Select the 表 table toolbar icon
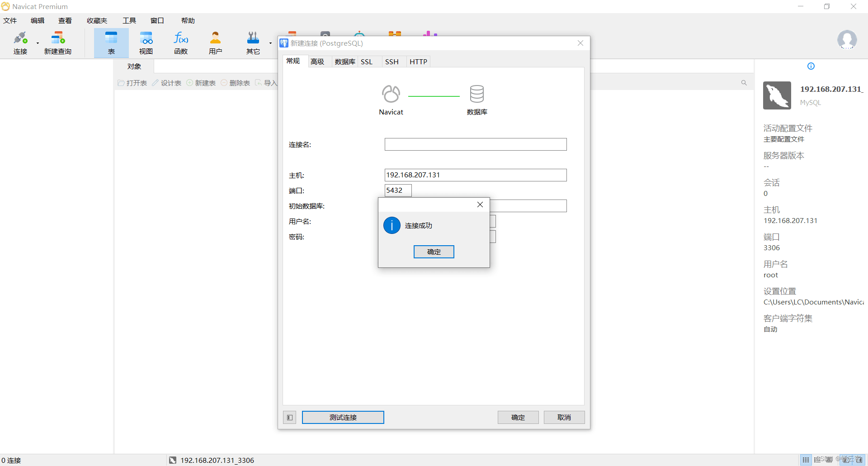The width and height of the screenshot is (868, 466). pos(111,43)
